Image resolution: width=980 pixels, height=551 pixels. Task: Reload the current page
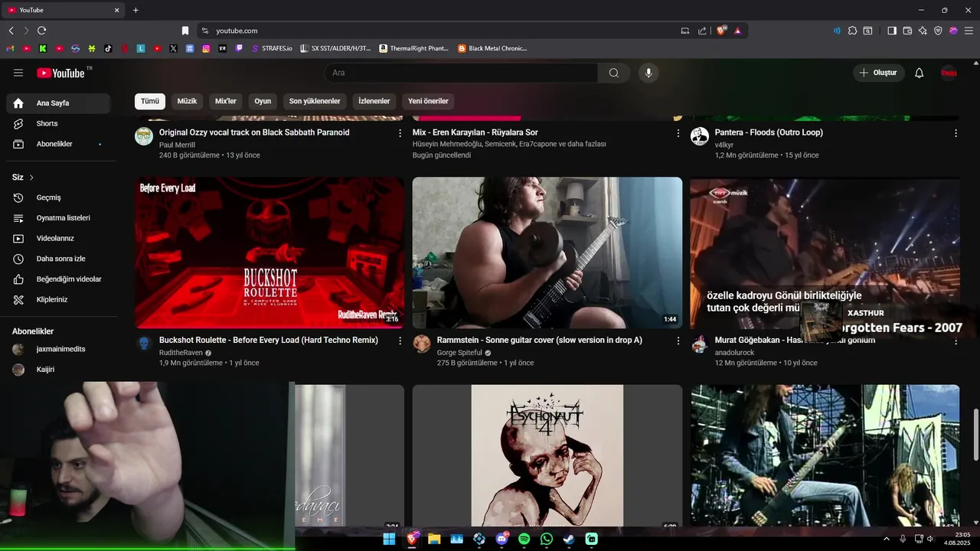click(x=41, y=31)
